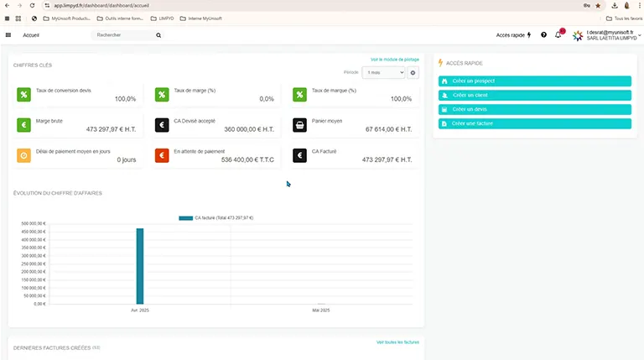Open the notifications bell
644x360 pixels.
click(558, 35)
